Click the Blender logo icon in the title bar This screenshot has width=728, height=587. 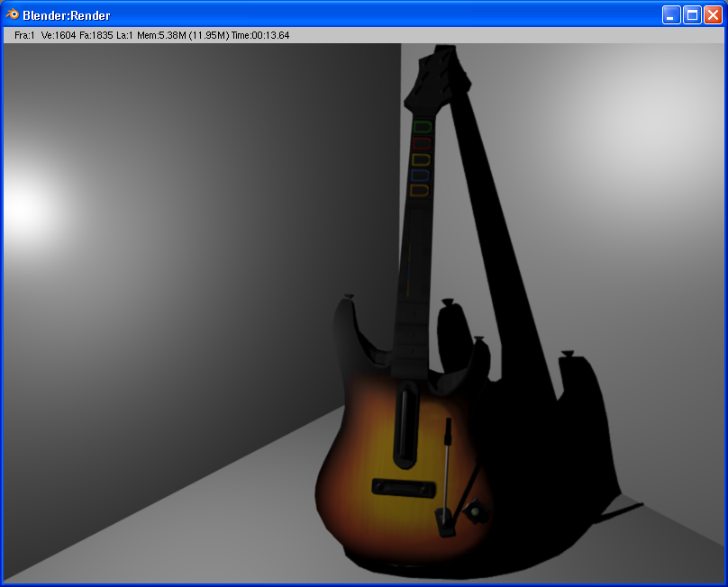click(12, 14)
